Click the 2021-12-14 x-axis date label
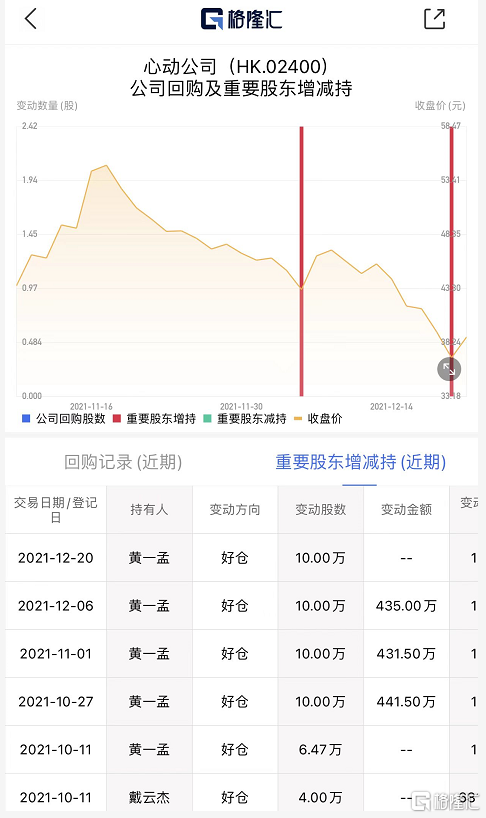Viewport: 486px width, 818px height. coord(392,406)
